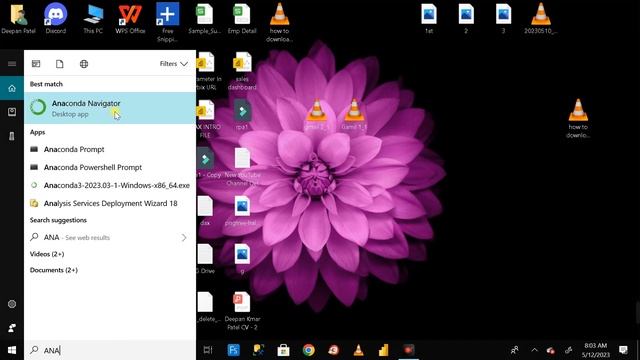Expand Videos (2+) category
Image resolution: width=640 pixels, height=360 pixels.
(x=47, y=254)
